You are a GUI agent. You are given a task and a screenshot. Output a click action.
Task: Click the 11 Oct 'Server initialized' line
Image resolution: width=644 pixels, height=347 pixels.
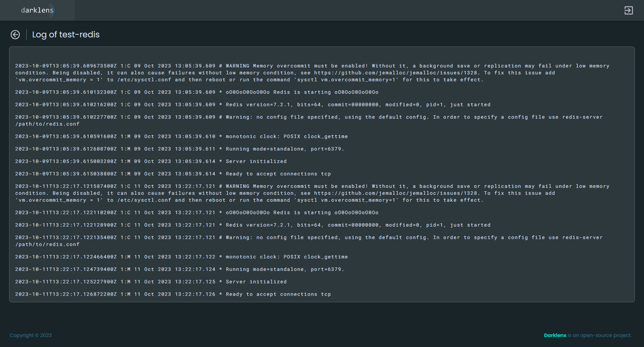coord(151,282)
